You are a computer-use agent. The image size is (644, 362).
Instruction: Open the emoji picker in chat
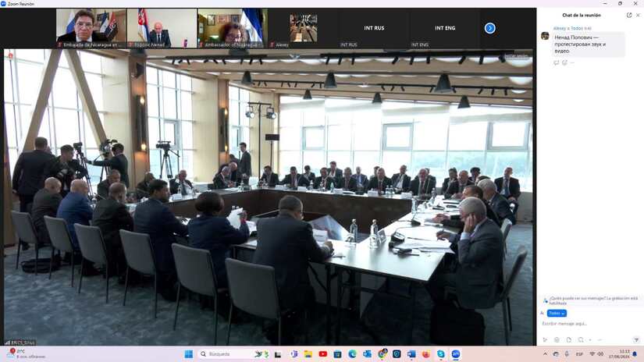click(557, 340)
